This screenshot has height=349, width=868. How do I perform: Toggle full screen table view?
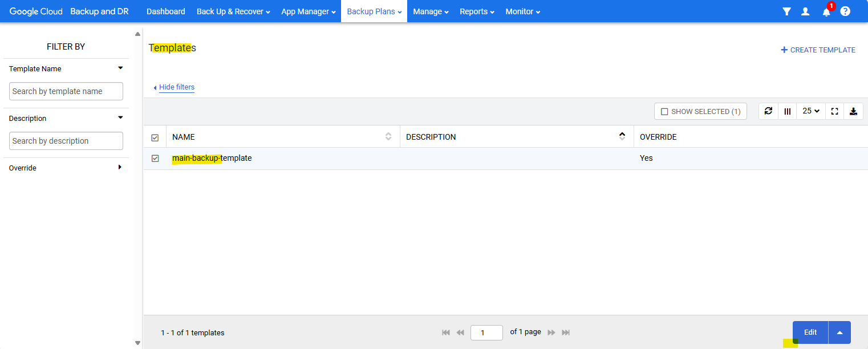click(x=834, y=111)
